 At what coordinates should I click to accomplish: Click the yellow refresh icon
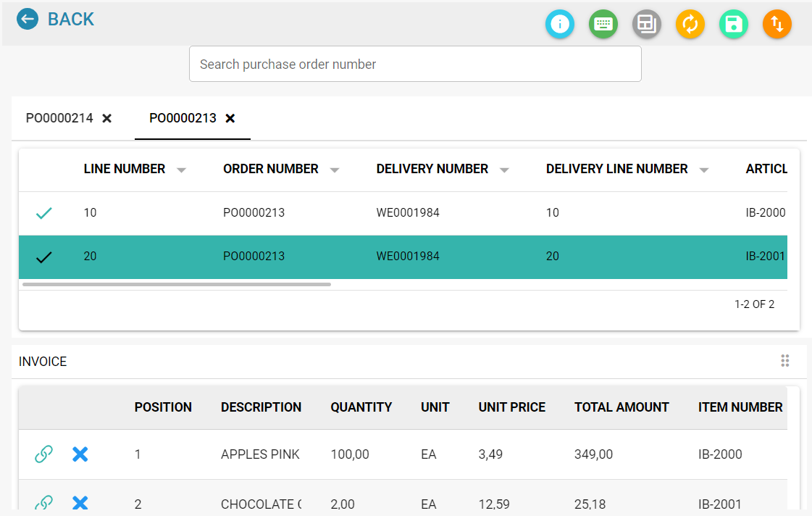coord(690,24)
